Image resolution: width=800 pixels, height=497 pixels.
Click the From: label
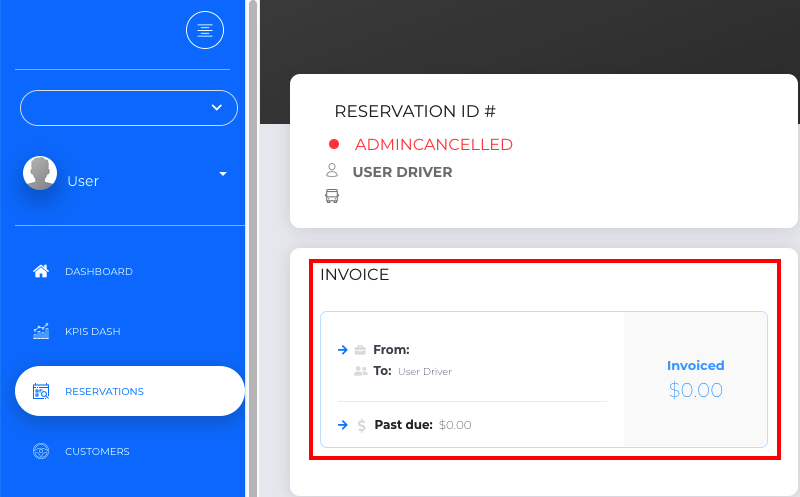click(x=391, y=350)
